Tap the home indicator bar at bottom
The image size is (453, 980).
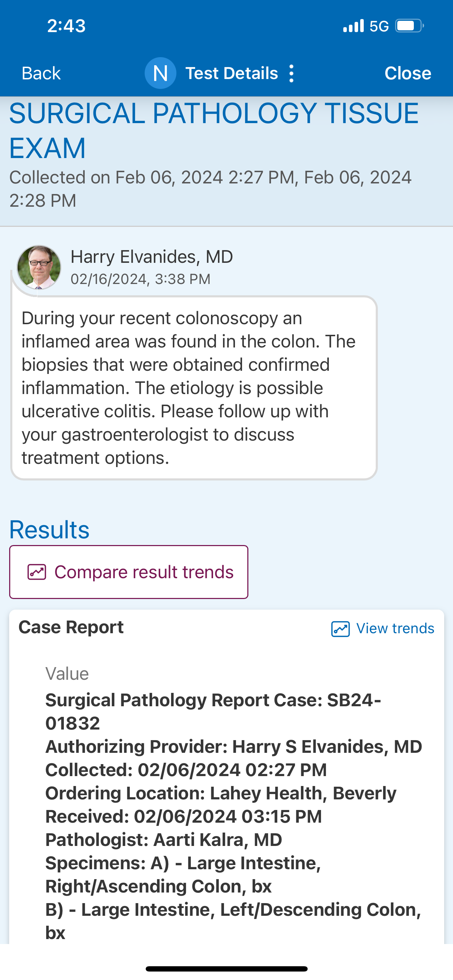[x=226, y=969]
